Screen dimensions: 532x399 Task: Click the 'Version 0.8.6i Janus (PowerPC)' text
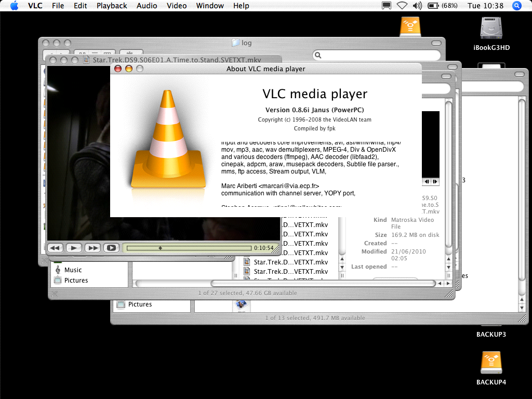tap(314, 110)
